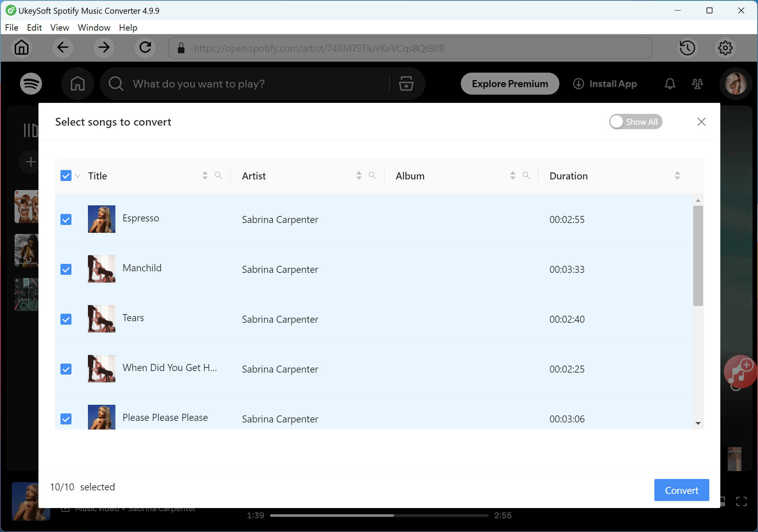758x532 pixels.
Task: Click the Explore Premium button
Action: (x=510, y=84)
